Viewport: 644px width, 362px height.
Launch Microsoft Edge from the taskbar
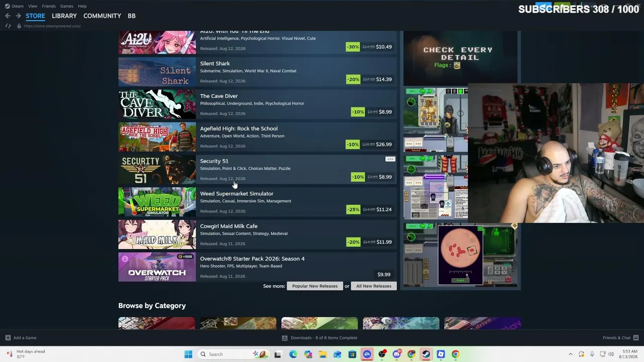point(293,354)
